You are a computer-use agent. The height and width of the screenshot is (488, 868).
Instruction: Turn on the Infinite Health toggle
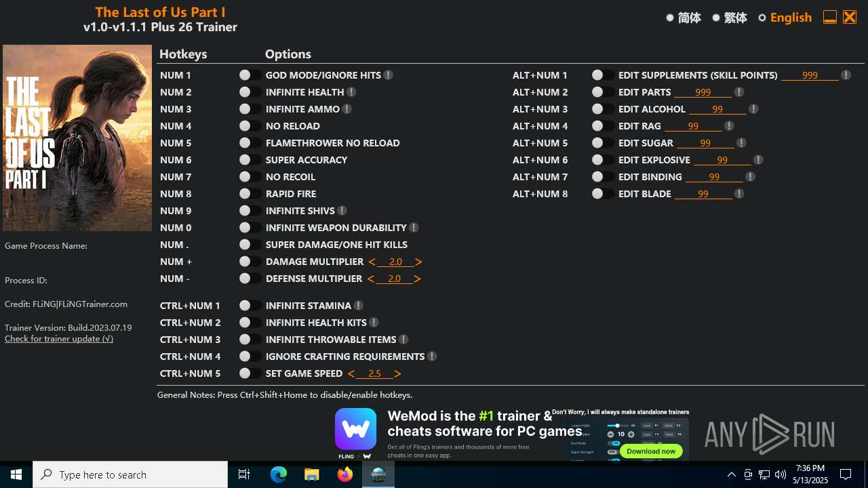(x=250, y=92)
